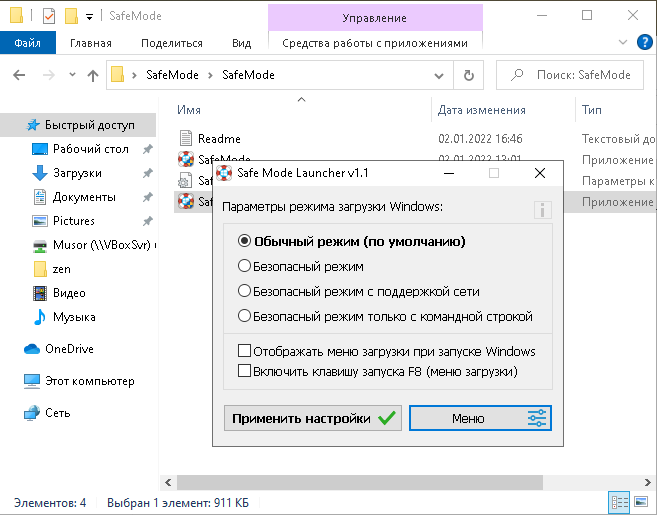Click the selected Saf application icon
This screenshot has width=657, height=515.
[x=186, y=202]
